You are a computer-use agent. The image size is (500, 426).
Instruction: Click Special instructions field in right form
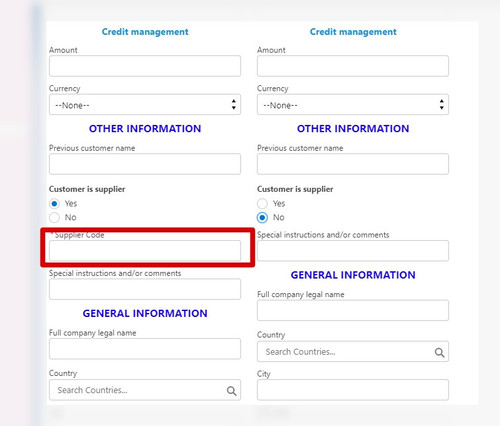point(353,250)
